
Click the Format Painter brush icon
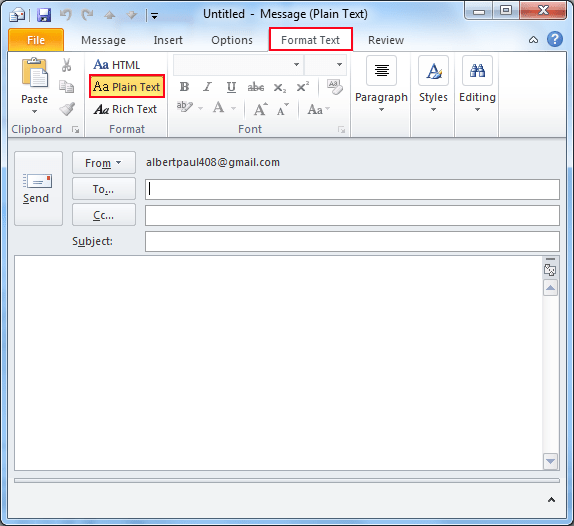67,109
